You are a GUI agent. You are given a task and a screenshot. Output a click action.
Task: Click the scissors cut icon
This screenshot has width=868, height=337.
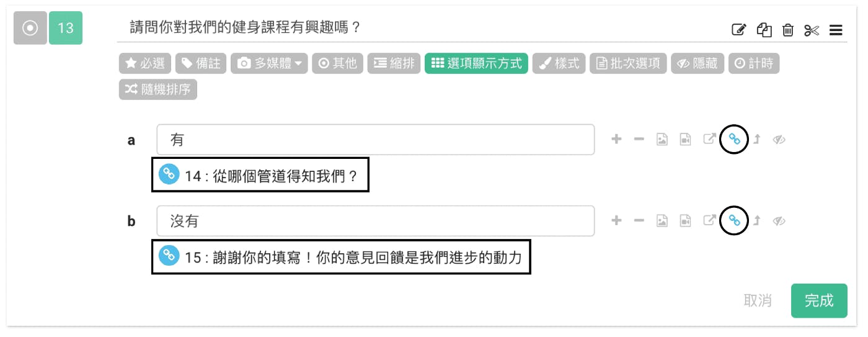(812, 30)
